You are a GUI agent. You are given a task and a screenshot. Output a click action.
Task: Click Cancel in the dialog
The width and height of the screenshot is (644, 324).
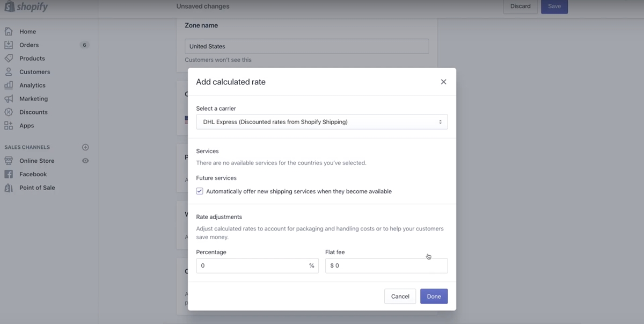click(x=400, y=296)
